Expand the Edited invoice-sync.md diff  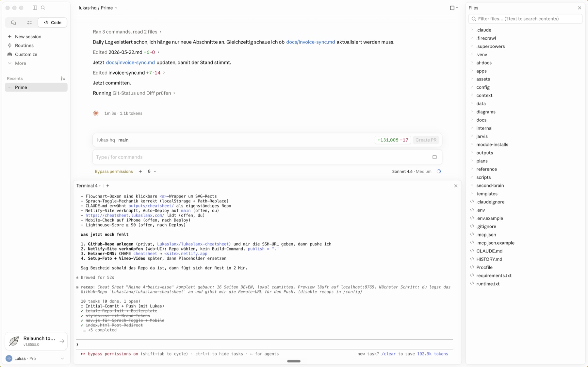[129, 73]
